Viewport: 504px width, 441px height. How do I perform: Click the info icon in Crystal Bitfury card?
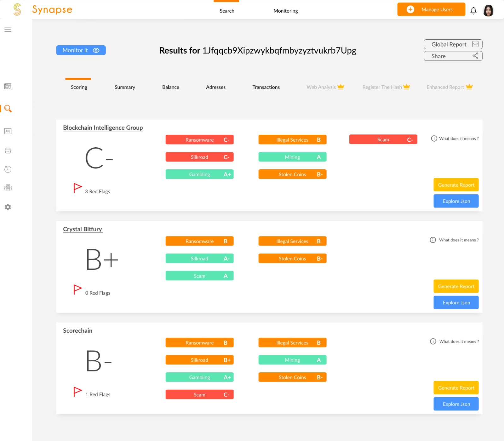coord(433,240)
